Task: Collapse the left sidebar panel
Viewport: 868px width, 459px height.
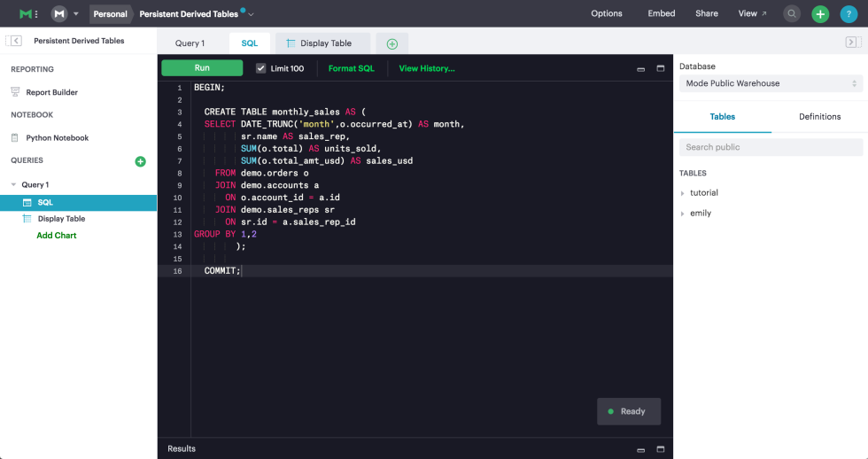Action: tap(14, 41)
